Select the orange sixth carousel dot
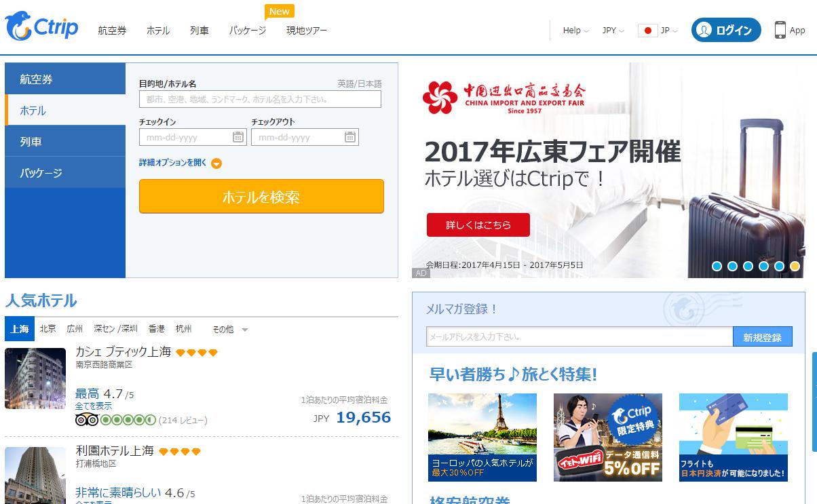 point(795,267)
